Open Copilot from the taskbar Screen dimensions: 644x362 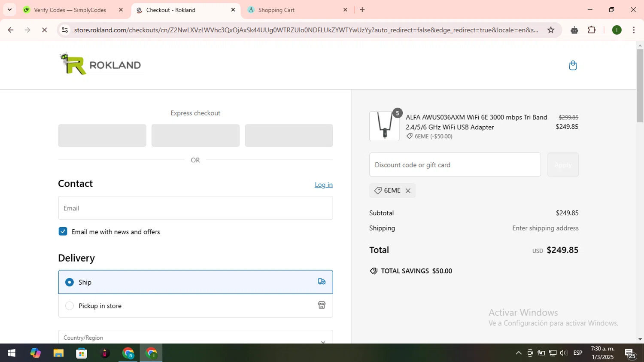pos(35,353)
